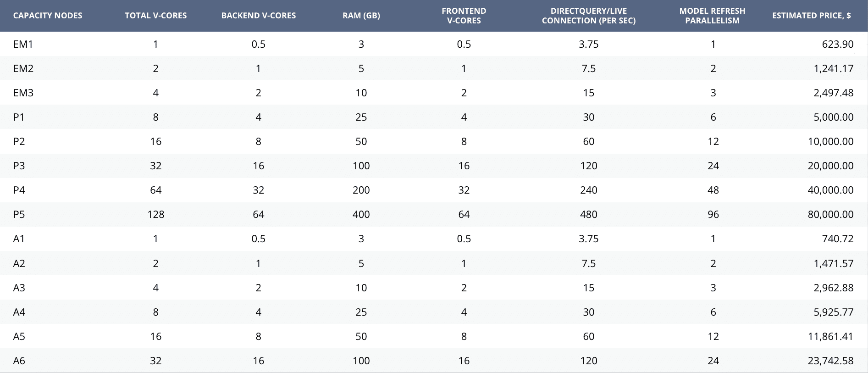The width and height of the screenshot is (868, 373).
Task: Click the A1 price value 740.72
Action: click(x=838, y=239)
